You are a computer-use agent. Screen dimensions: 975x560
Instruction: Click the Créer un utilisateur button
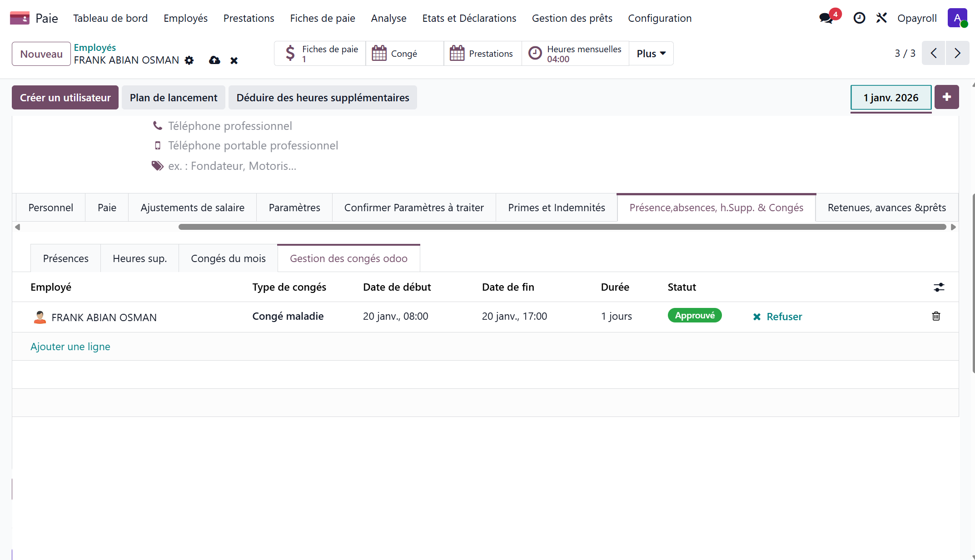(65, 98)
